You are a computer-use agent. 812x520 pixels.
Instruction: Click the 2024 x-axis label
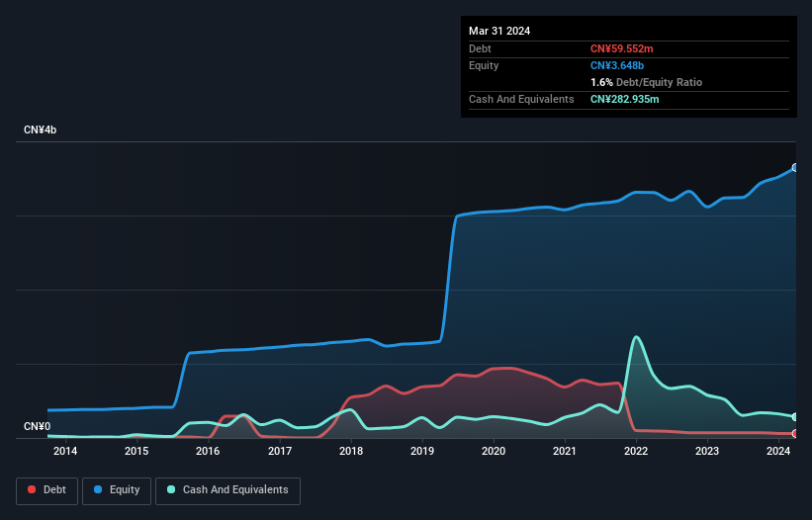778,451
